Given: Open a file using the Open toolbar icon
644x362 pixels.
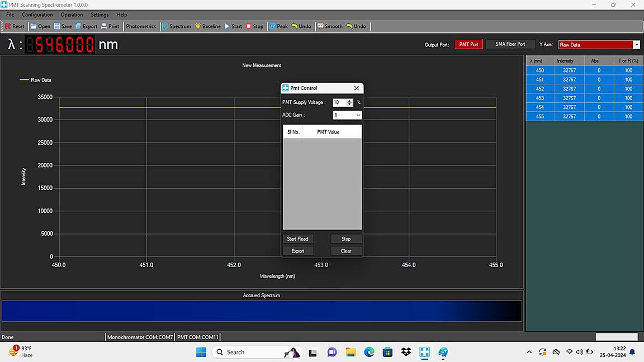Looking at the screenshot, I should tap(34, 26).
